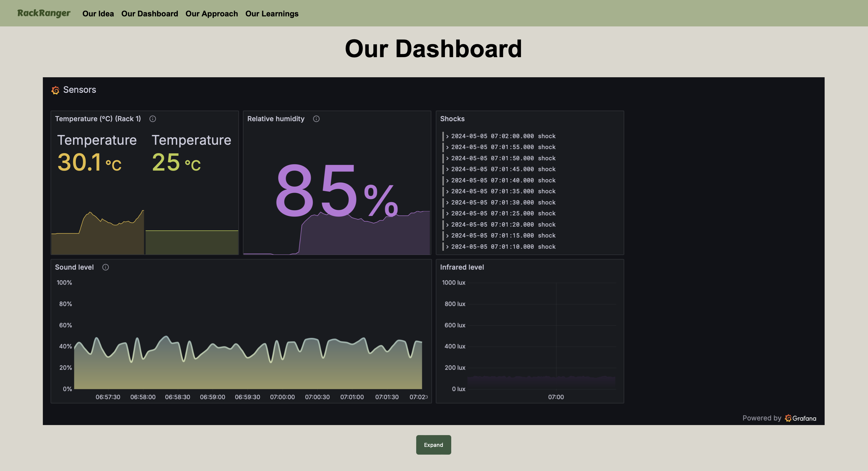Click the Sensors dashboard title
This screenshot has height=471, width=868.
coord(80,90)
